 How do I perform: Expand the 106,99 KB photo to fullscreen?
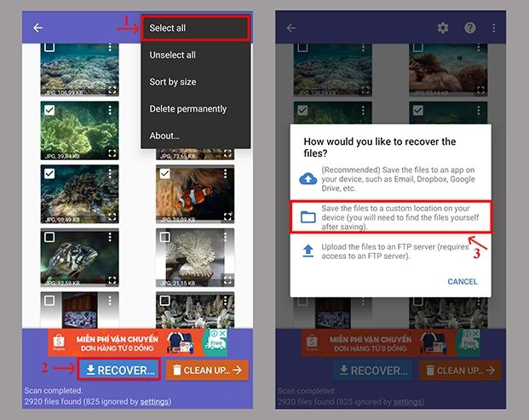pos(112,89)
